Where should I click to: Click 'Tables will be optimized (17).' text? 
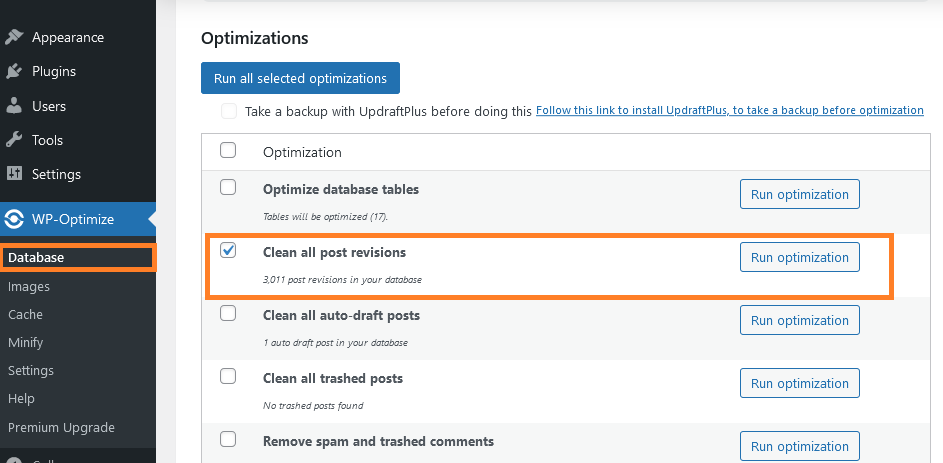[325, 217]
